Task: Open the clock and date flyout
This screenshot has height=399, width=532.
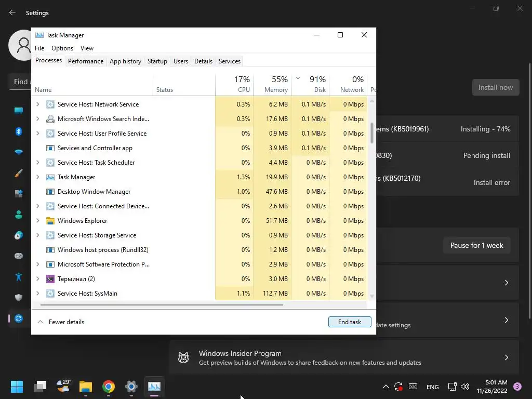Action: coord(492,387)
